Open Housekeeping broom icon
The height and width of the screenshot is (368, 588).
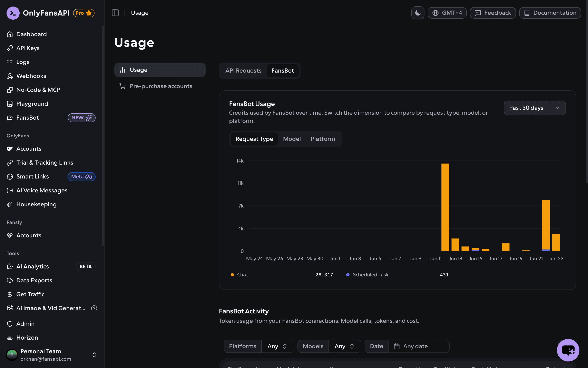[10, 204]
